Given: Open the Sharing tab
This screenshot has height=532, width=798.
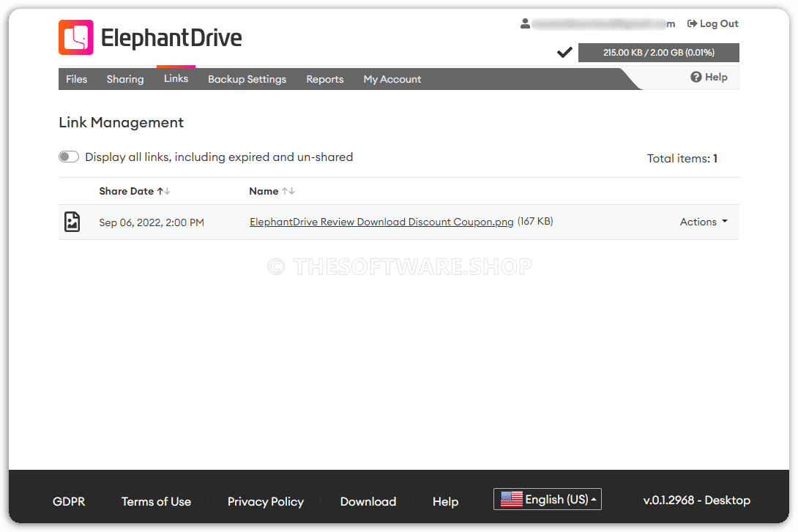Looking at the screenshot, I should click(125, 79).
